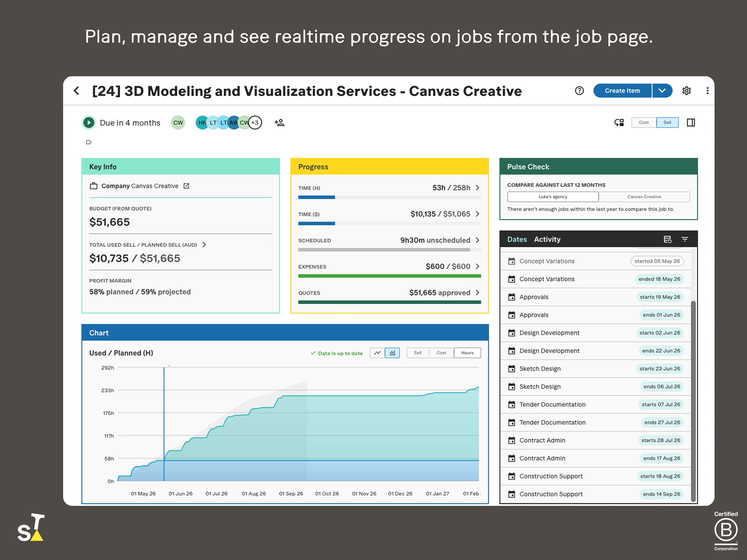Open Canvas Creative company external link icon

click(x=186, y=186)
